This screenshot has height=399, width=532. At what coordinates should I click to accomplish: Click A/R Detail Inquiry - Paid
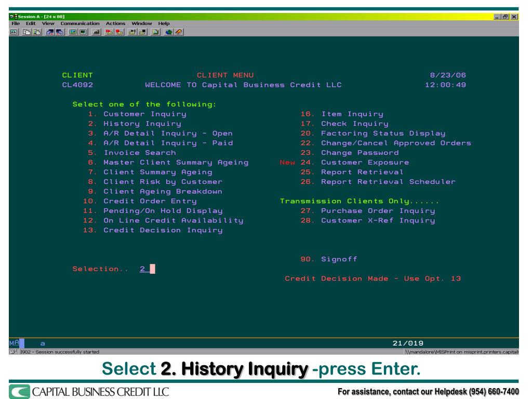[x=160, y=143]
